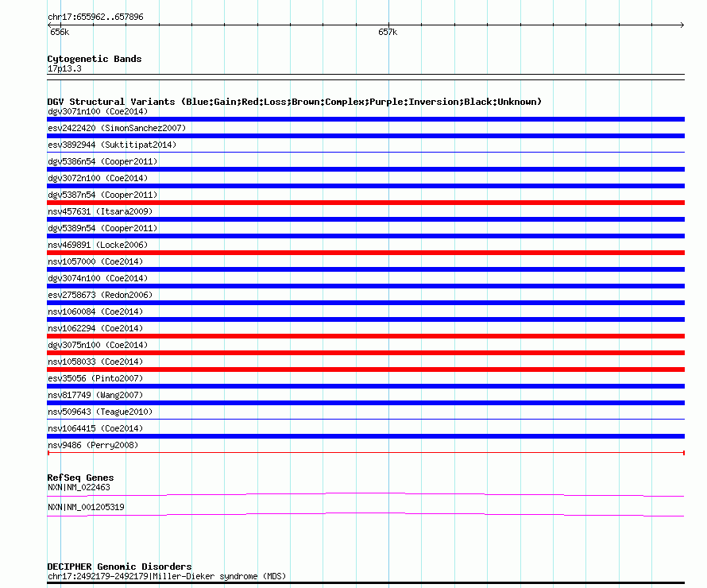The width and height of the screenshot is (707, 588).
Task: Click the blue bar under dgv3072n100
Action: pos(365,186)
